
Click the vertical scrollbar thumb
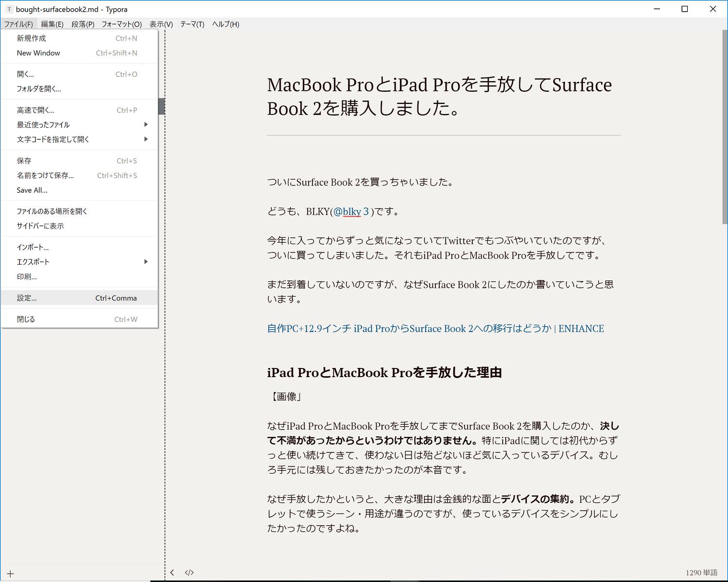(725, 126)
